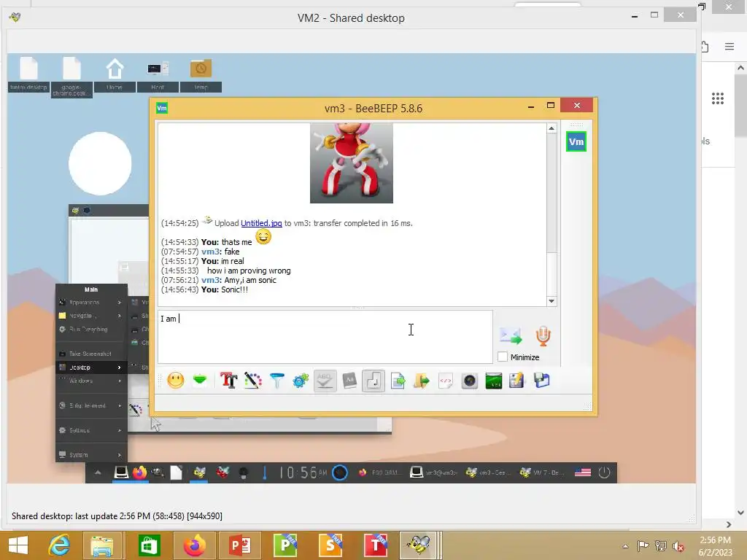Click the Amy Rose image in chat
747x560 pixels.
[x=351, y=163]
